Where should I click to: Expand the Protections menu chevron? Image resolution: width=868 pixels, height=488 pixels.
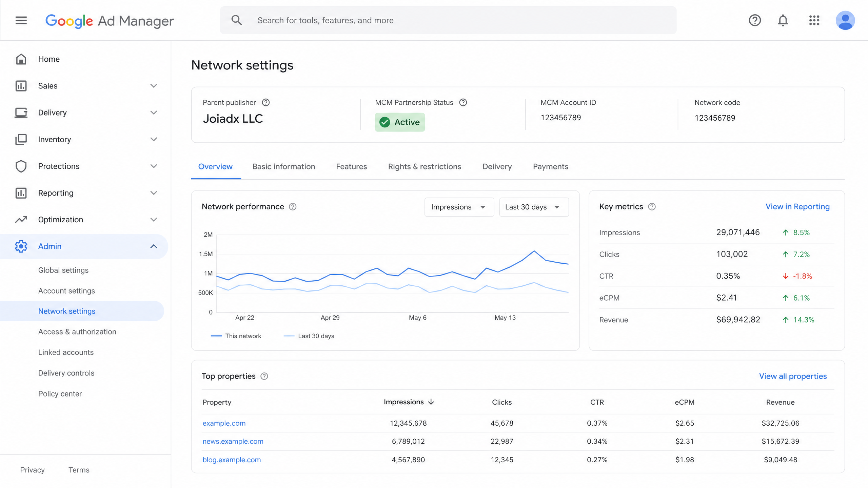[154, 166]
